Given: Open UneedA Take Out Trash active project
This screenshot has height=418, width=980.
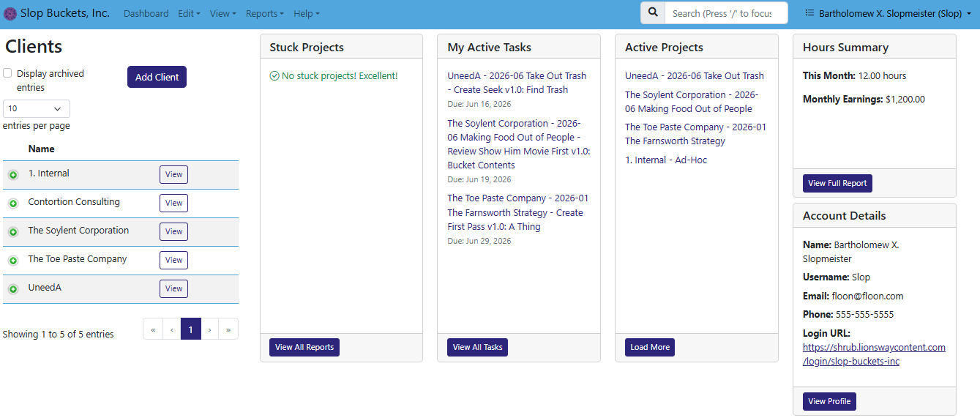Looking at the screenshot, I should coord(695,75).
